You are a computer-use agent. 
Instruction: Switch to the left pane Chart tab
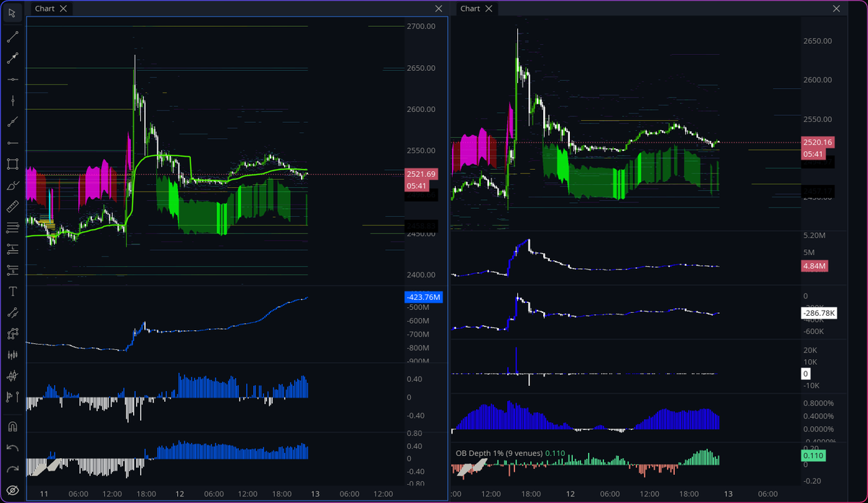(x=45, y=9)
